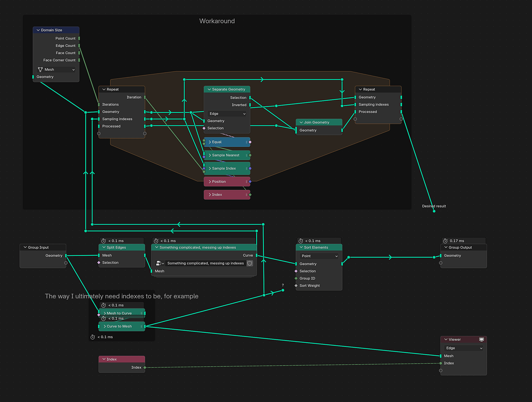Click the Mesh input socket of the group node
Viewport: 532px width, 402px height.
click(151, 271)
